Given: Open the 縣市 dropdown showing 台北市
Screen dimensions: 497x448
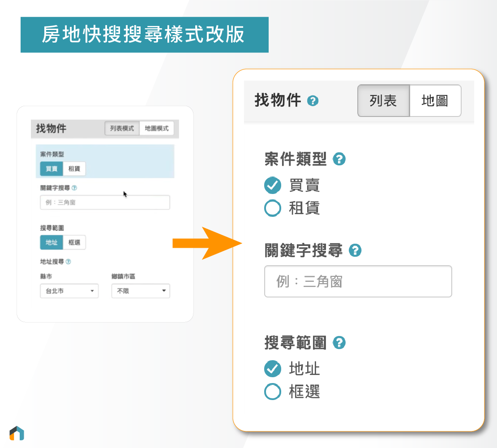Looking at the screenshot, I should [69, 291].
